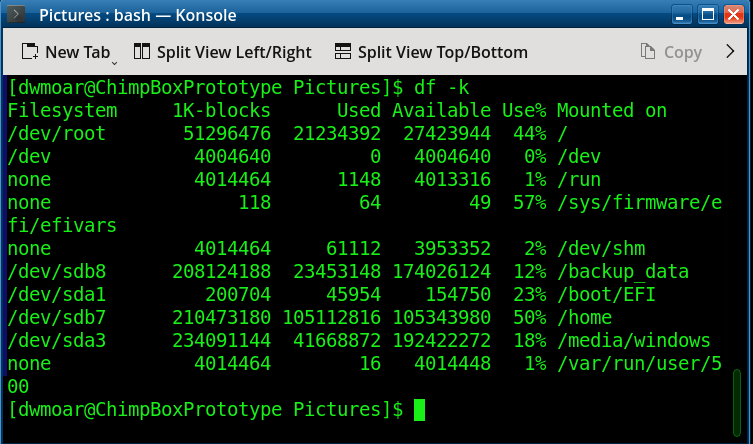Choose the Split View Top/Bottom label

pyautogui.click(x=442, y=52)
